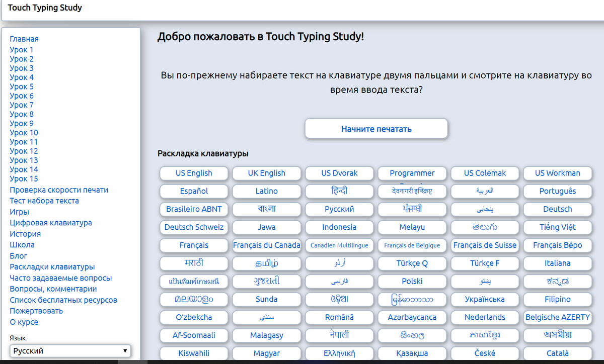Choose Русский keyboard layout button
This screenshot has height=364, width=604.
pos(339,209)
